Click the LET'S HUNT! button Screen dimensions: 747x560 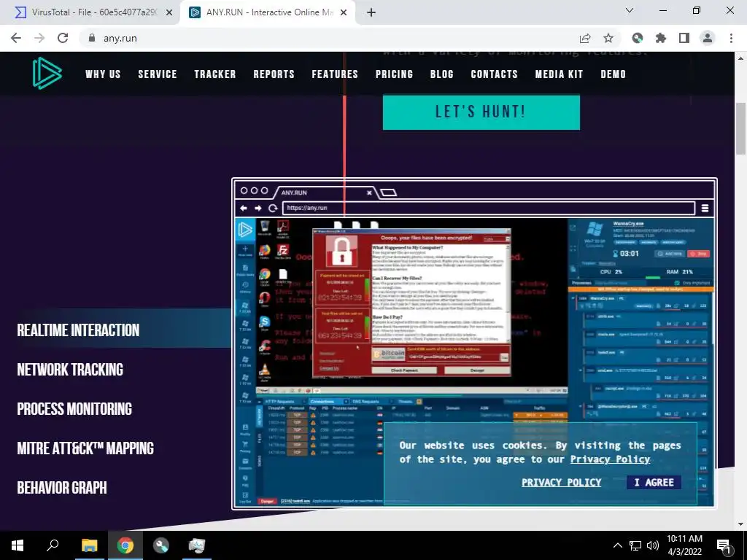tap(481, 112)
